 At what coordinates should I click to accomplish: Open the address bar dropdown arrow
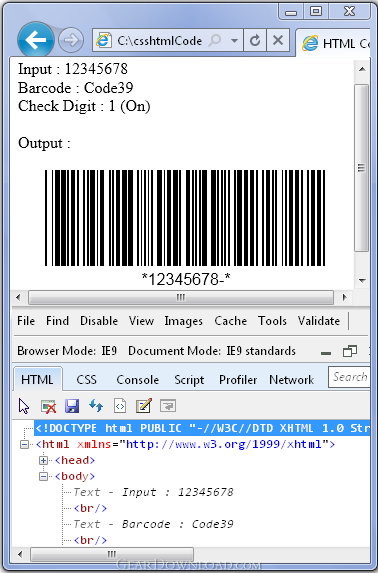[x=234, y=40]
